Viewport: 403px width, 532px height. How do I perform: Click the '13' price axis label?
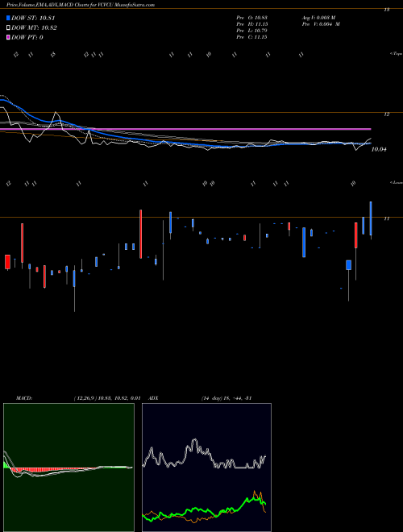click(386, 10)
